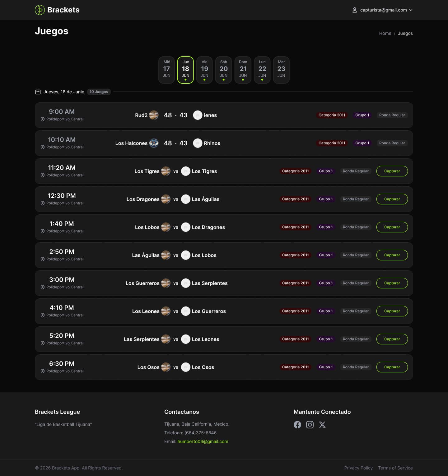
Task: Click the Brackets logo icon
Action: click(40, 10)
